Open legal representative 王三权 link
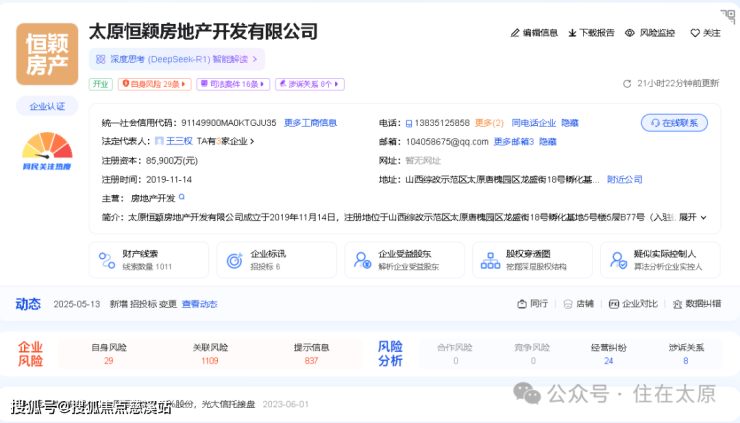740x423 pixels. pyautogui.click(x=179, y=141)
